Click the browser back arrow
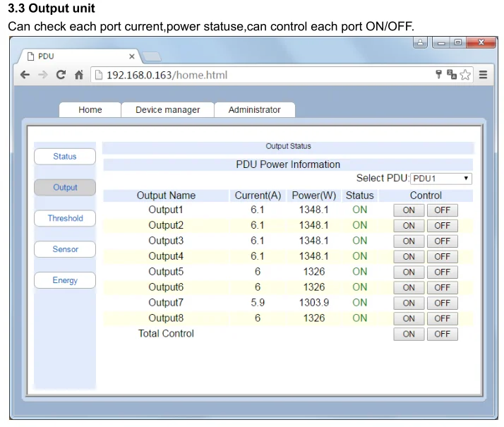The height and width of the screenshot is (427, 504). (25, 75)
